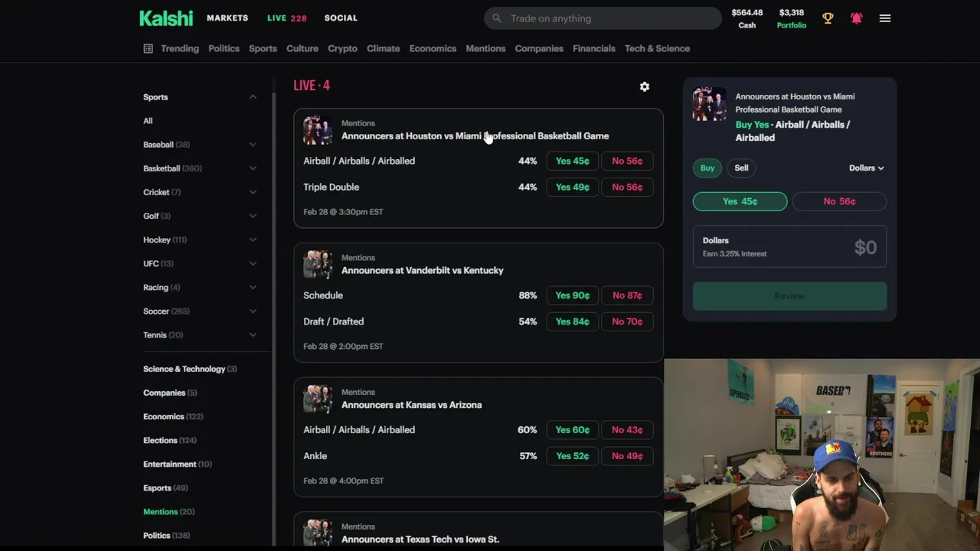Click the category list icon beside Trending
Image resolution: width=980 pixels, height=551 pixels.
149,48
